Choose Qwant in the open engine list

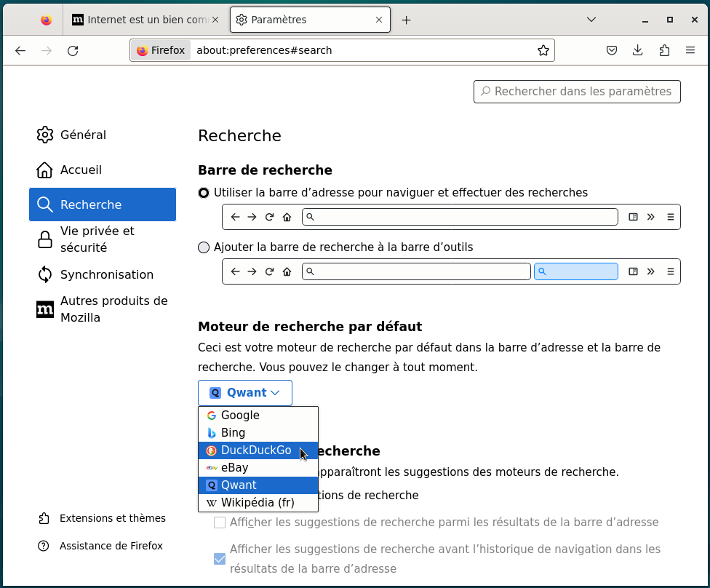(258, 485)
